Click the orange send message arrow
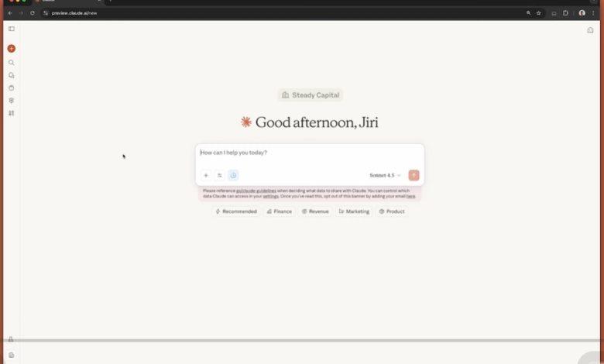The height and width of the screenshot is (364, 604). coord(414,175)
